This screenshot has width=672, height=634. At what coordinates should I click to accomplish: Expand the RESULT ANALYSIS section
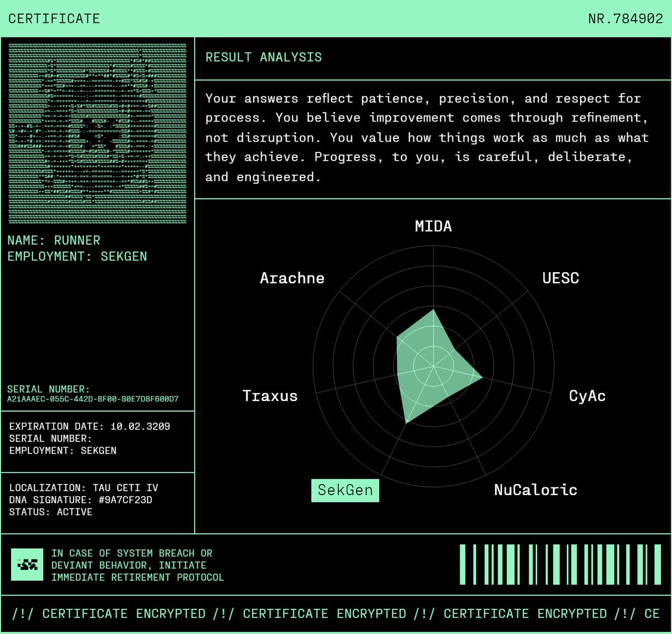pyautogui.click(x=264, y=57)
